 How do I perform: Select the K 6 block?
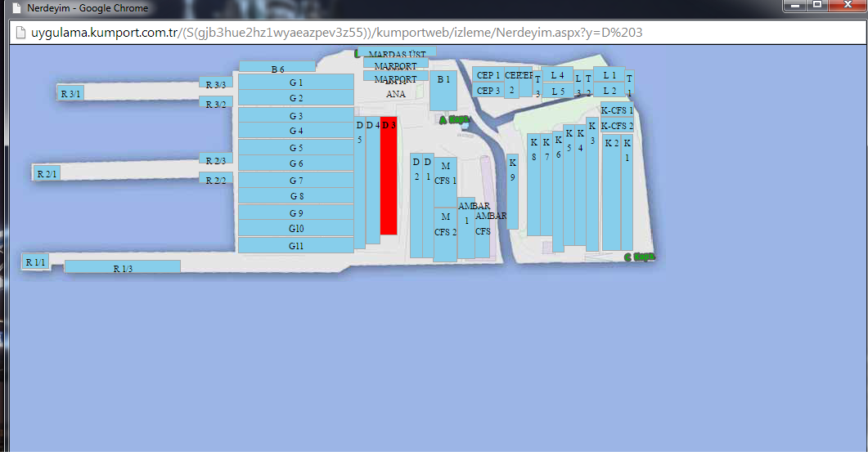(558, 191)
